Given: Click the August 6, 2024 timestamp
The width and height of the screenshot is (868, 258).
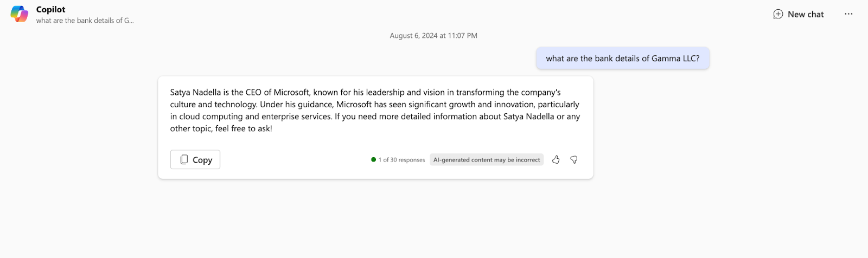Looking at the screenshot, I should click(x=433, y=36).
